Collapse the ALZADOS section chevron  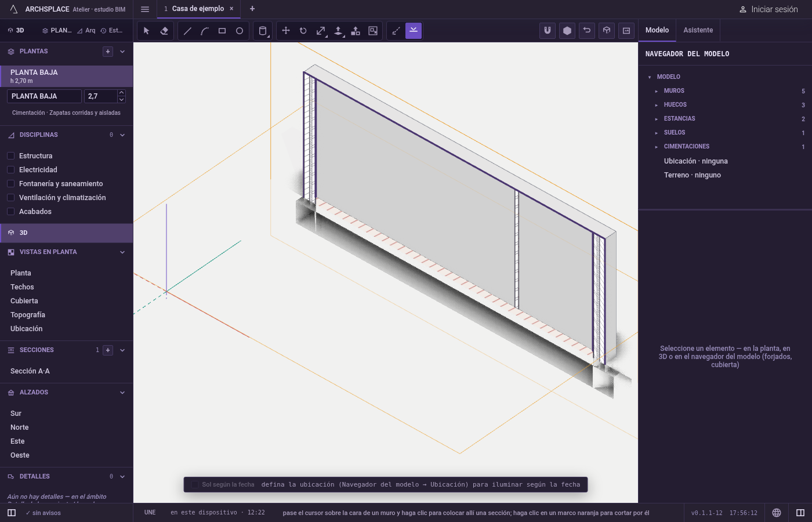click(122, 393)
